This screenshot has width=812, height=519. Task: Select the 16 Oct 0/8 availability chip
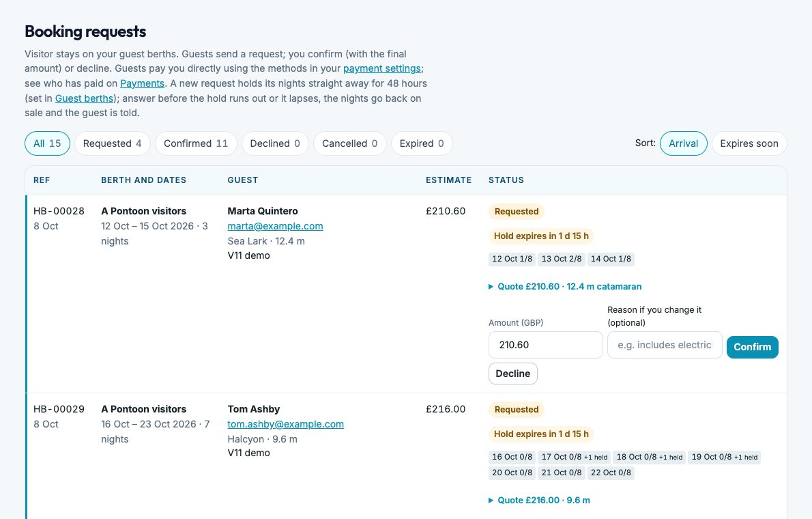coord(512,457)
